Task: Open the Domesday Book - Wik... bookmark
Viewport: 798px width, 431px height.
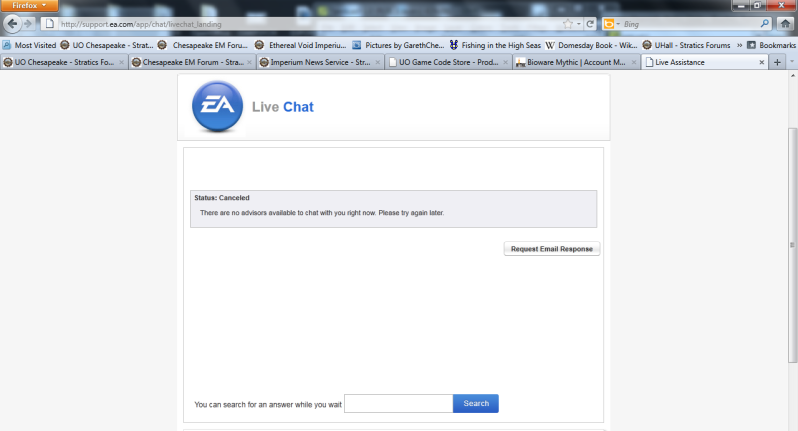Action: point(591,45)
